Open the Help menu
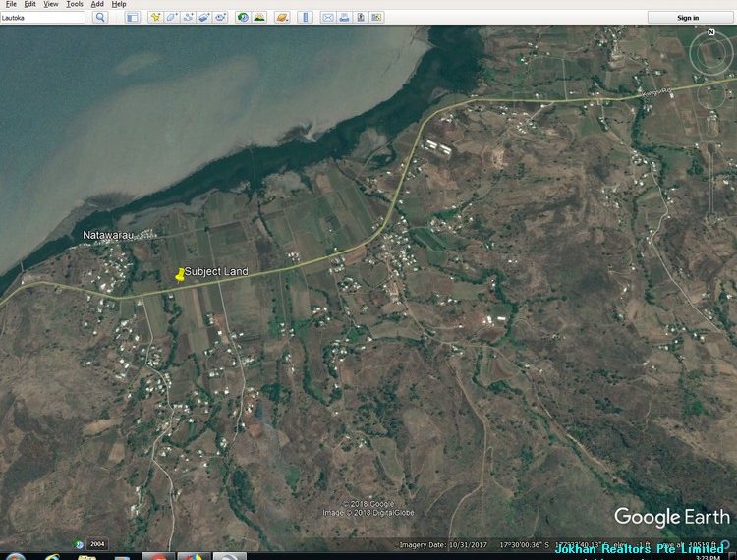Viewport: 737px width, 560px height. point(119,4)
